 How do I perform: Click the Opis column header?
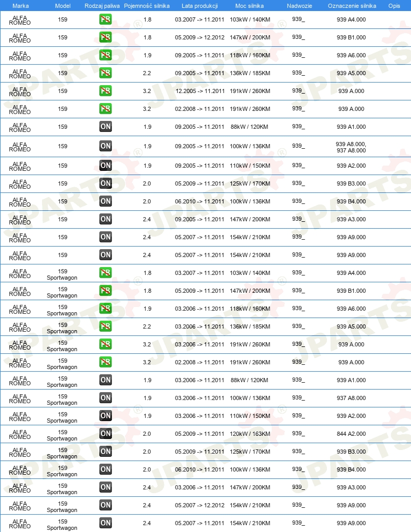(x=394, y=6)
